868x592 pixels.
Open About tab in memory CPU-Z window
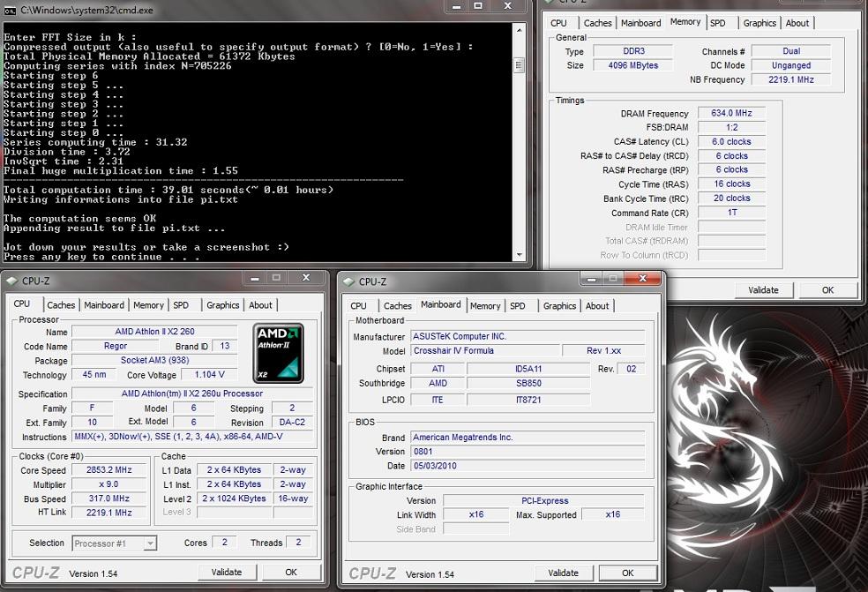point(797,23)
